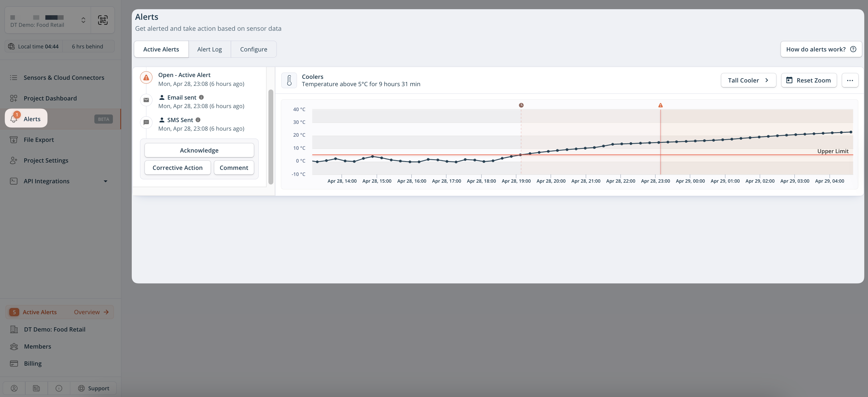
Task: Click the Alerts bell icon in sidebar
Action: (x=14, y=119)
